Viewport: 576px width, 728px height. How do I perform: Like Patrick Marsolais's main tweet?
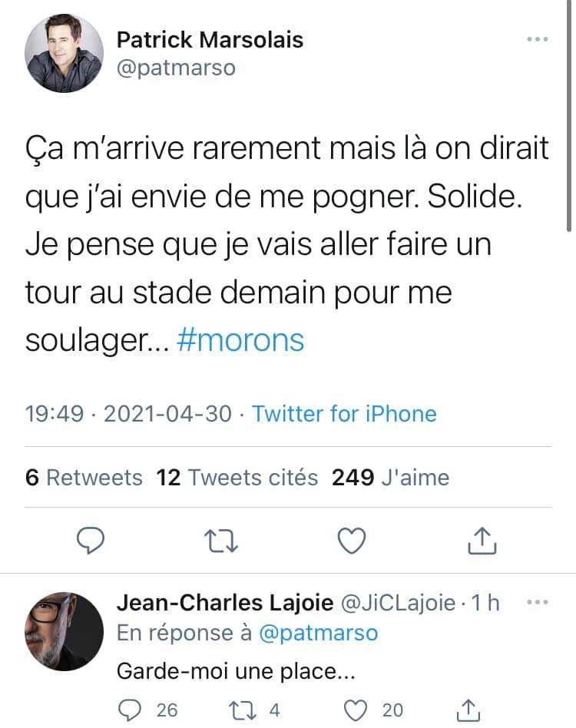[351, 541]
